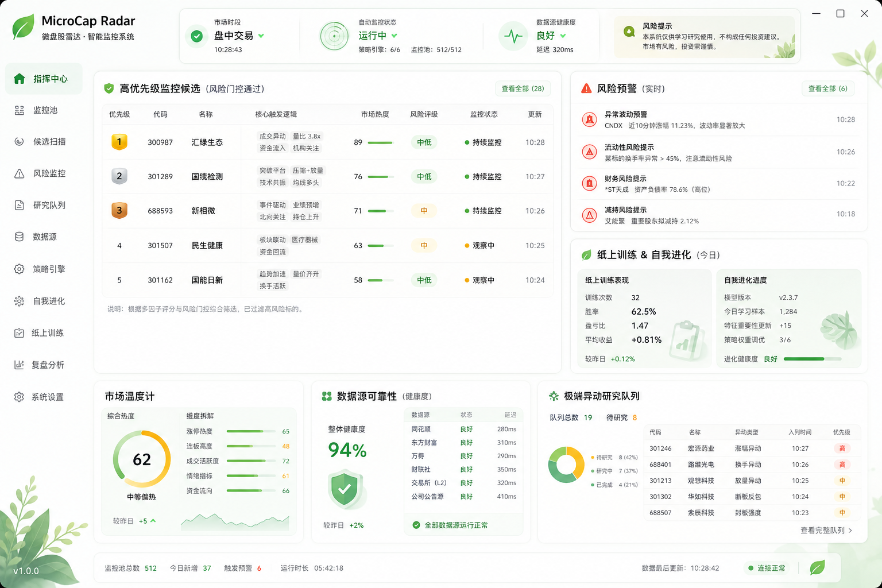The image size is (882, 588).
Task: Click the 进化健康度 progress bar
Action: click(x=813, y=359)
